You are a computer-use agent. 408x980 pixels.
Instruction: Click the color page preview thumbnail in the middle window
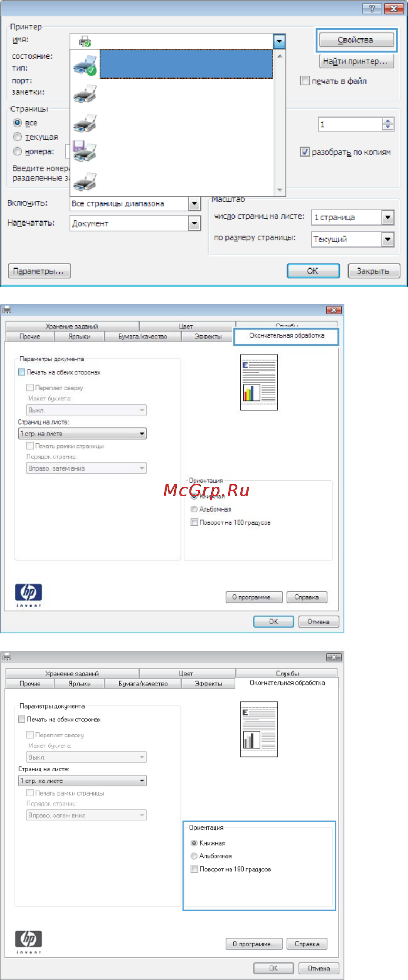pos(259,382)
